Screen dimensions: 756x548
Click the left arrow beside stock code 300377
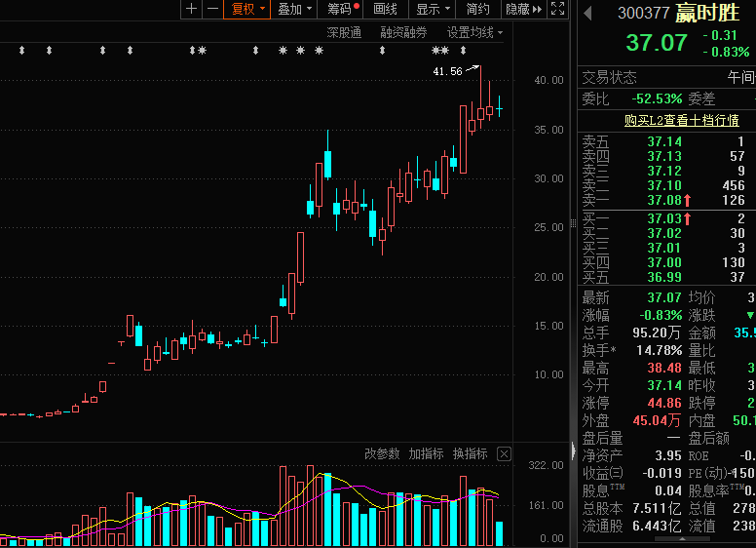(587, 14)
